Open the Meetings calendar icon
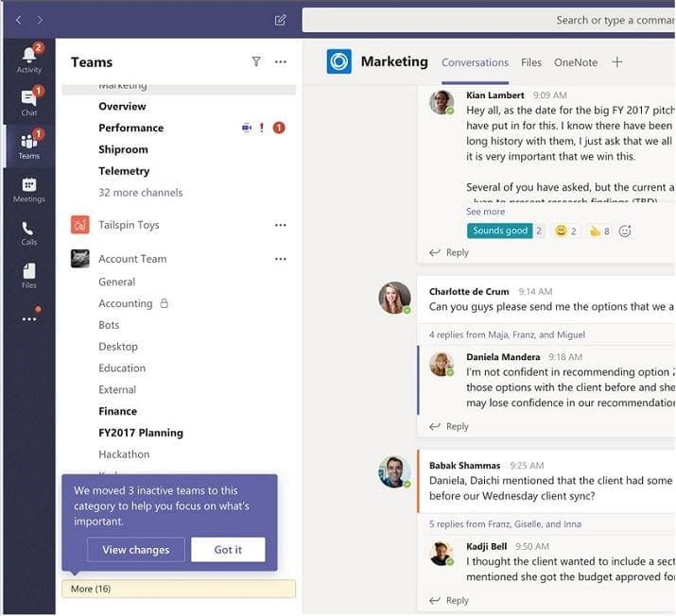This screenshot has height=616, width=676. click(x=28, y=189)
